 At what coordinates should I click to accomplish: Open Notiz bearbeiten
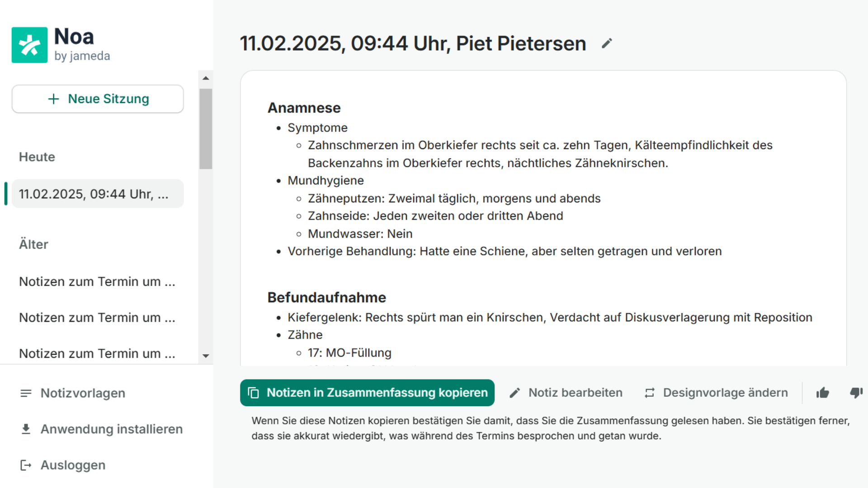click(x=575, y=393)
